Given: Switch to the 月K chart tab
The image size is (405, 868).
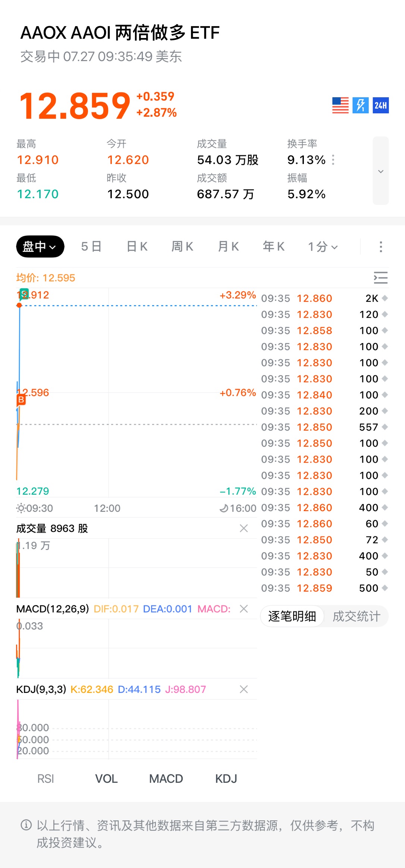Looking at the screenshot, I should (x=228, y=247).
